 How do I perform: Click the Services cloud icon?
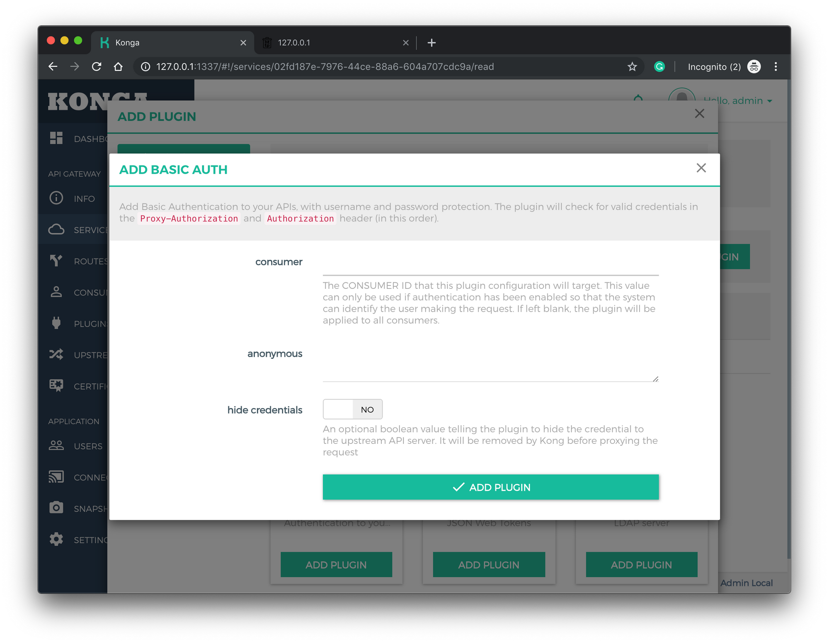pos(56,229)
